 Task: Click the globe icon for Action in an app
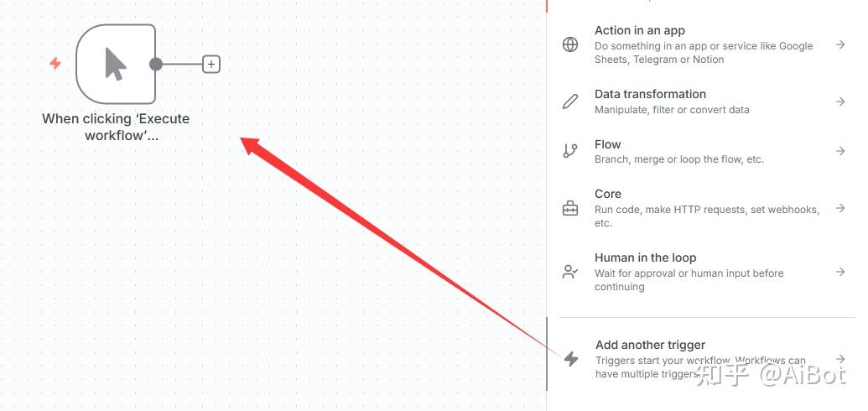[570, 44]
